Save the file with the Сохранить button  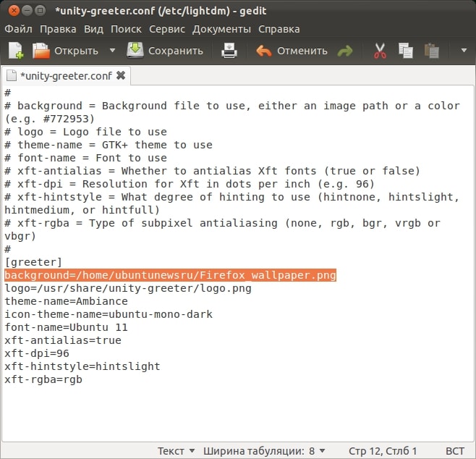point(165,51)
